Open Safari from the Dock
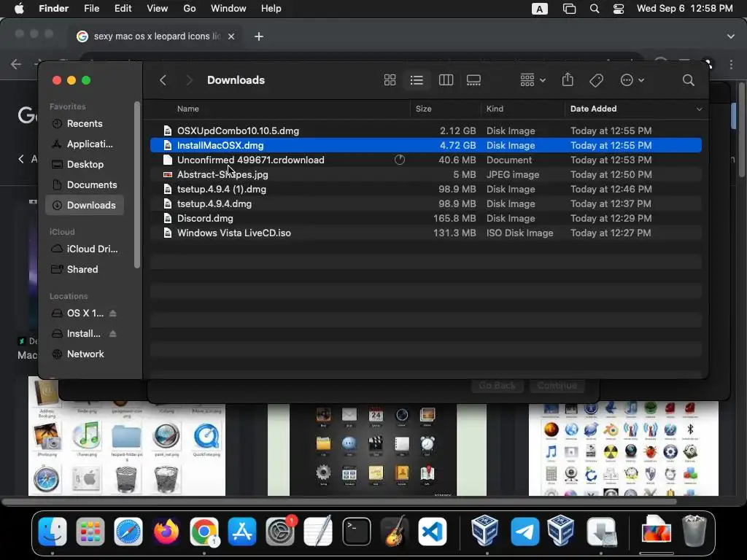 point(128,532)
